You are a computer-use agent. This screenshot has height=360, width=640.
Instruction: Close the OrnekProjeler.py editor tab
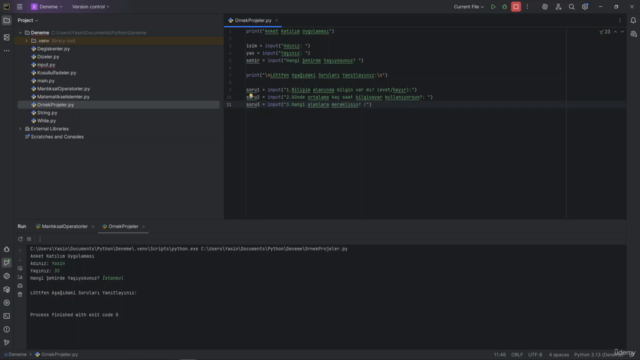point(276,20)
